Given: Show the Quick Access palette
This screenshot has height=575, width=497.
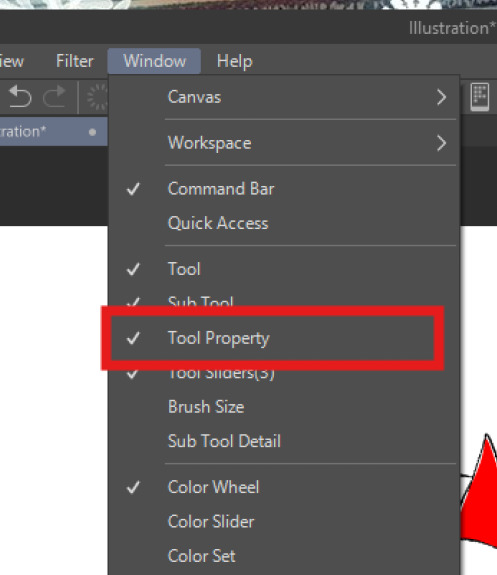Looking at the screenshot, I should pyautogui.click(x=284, y=223).
